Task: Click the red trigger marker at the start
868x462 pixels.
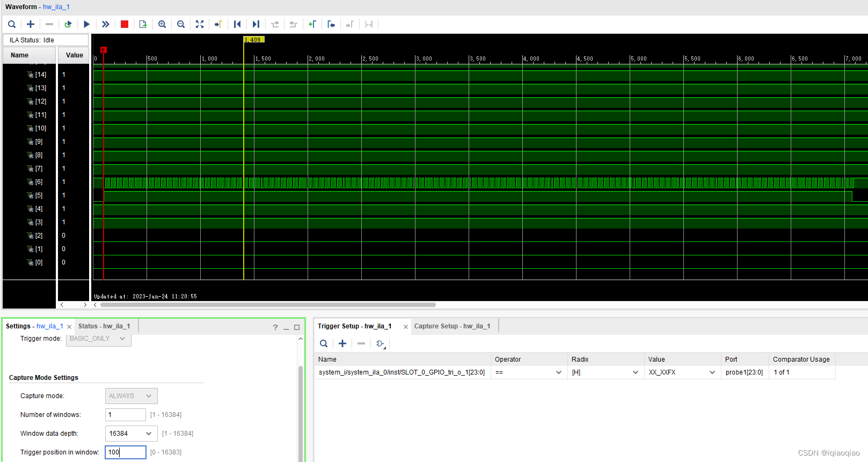Action: (x=104, y=50)
